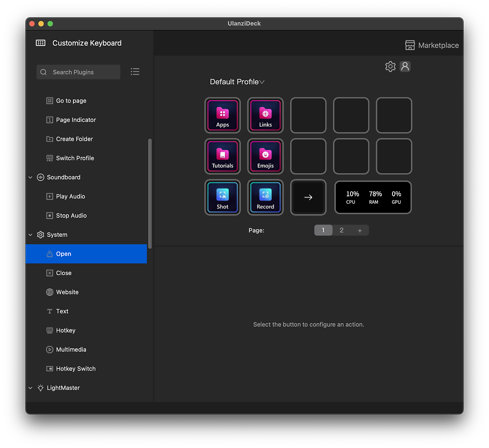489x448 pixels.
Task: Add a new page with plus
Action: pos(360,230)
